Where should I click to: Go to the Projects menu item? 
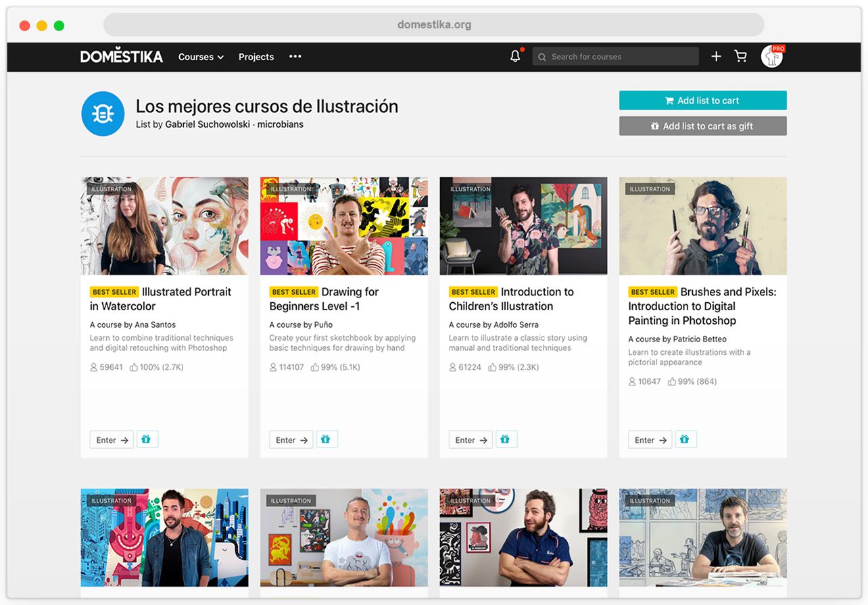[x=256, y=57]
